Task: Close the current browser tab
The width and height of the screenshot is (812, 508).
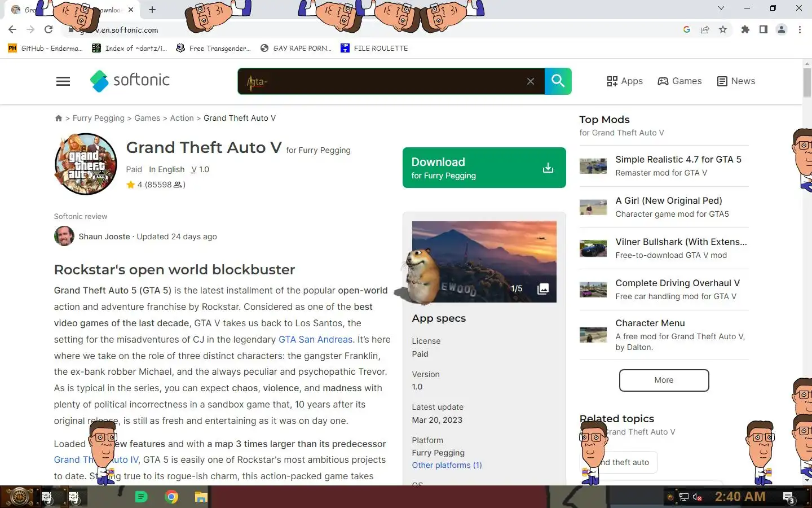Action: (x=131, y=10)
